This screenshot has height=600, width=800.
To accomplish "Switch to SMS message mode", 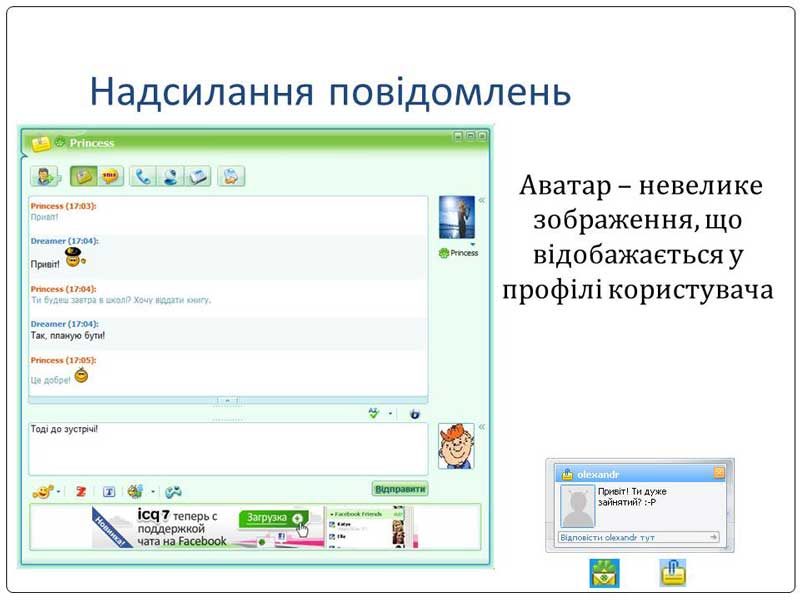I will (110, 177).
